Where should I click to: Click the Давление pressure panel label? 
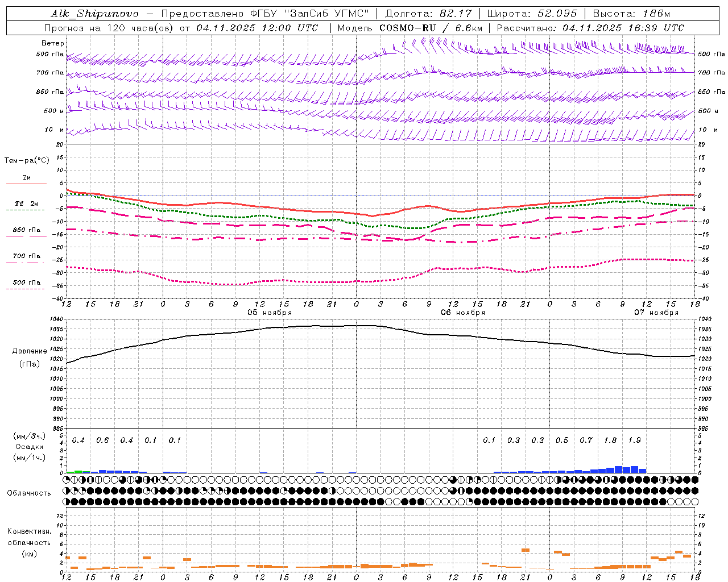(x=30, y=351)
